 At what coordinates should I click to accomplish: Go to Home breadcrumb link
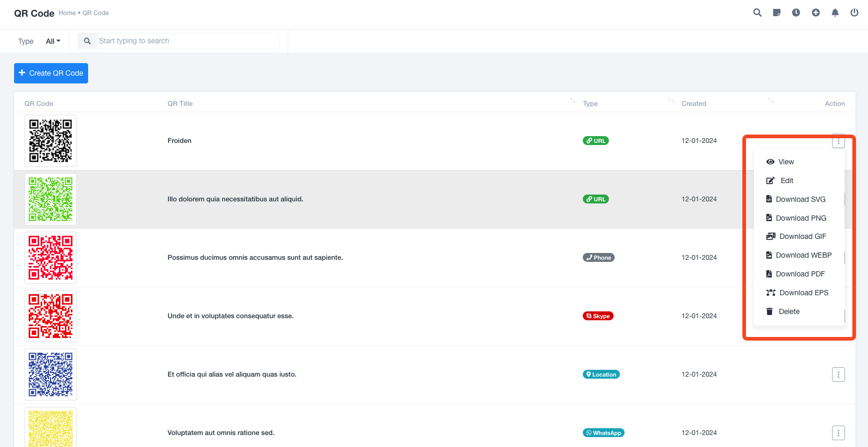(x=67, y=13)
